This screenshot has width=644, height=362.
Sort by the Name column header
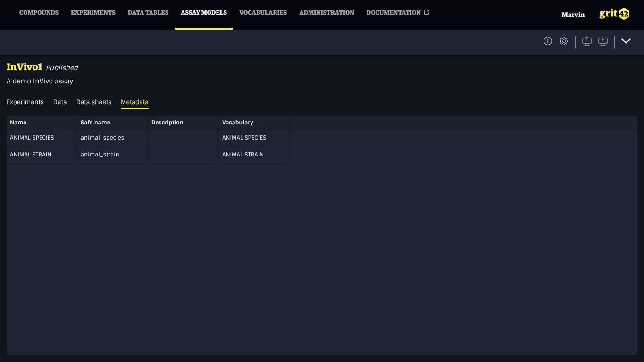(x=42, y=123)
